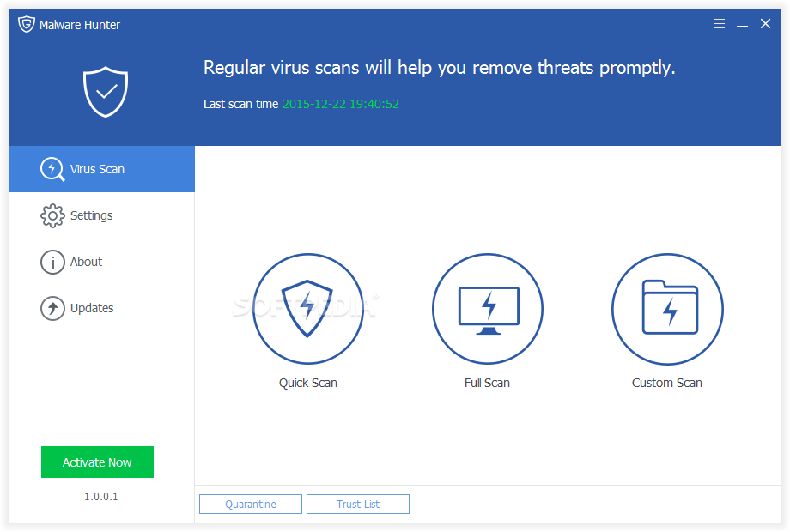790x532 pixels.
Task: Click the 'Regular virus scans' headline text
Action: (x=439, y=68)
